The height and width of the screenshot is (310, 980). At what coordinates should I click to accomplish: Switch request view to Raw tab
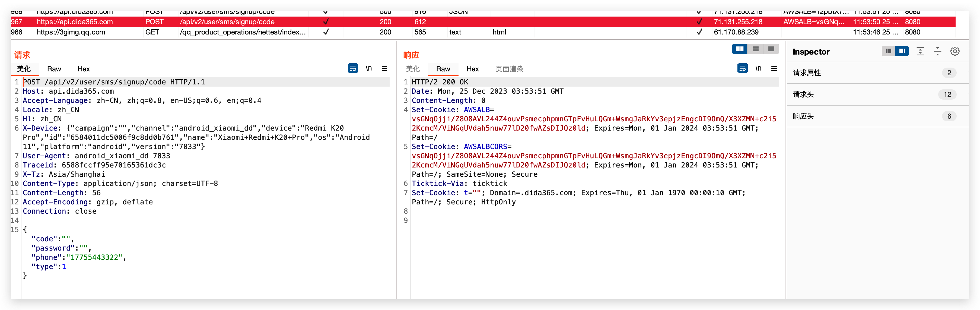pos(54,69)
